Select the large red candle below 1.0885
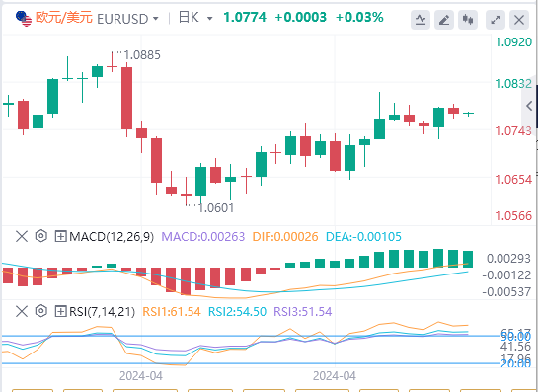Image resolution: width=538 pixels, height=392 pixels. pyautogui.click(x=127, y=98)
